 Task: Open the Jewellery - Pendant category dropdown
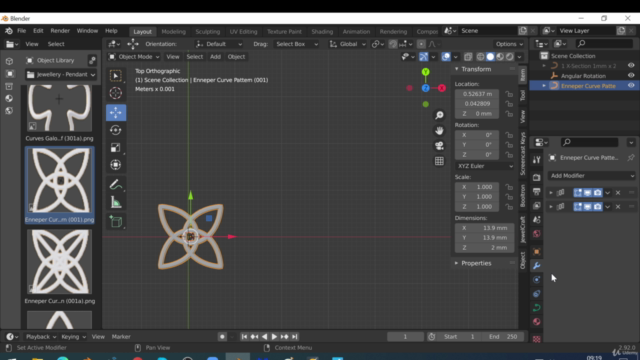[61, 75]
